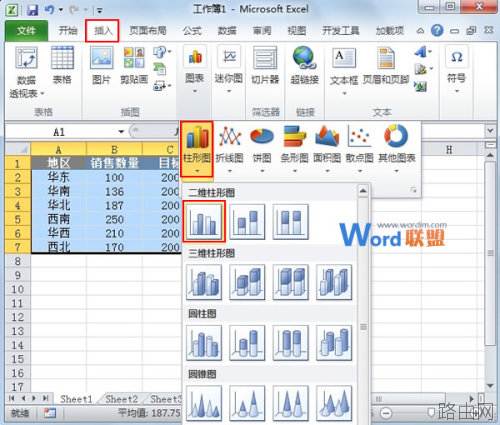500x425 pixels.
Task: Switch to the Page Layout (页面布局) tab
Action: pyautogui.click(x=148, y=31)
